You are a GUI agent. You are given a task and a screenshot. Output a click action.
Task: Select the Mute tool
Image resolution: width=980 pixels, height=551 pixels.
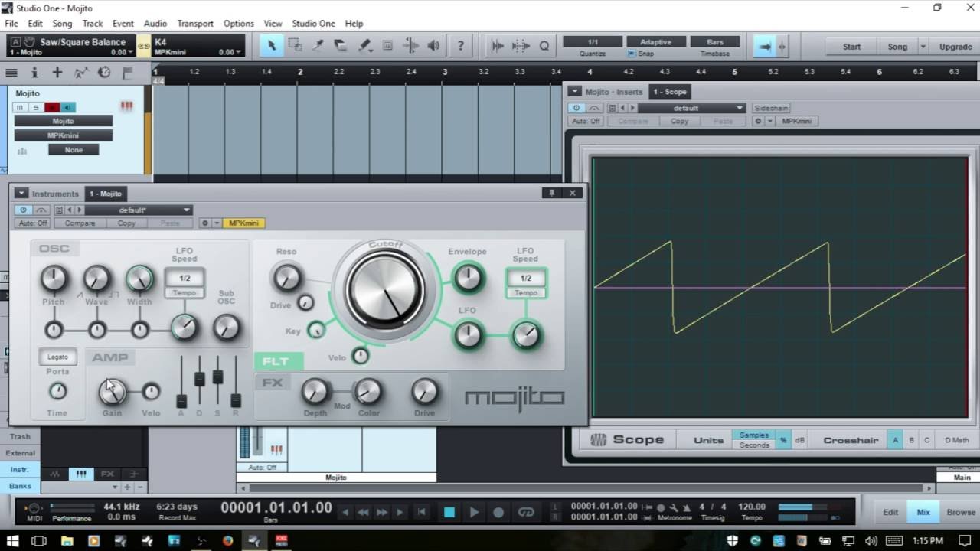point(387,46)
